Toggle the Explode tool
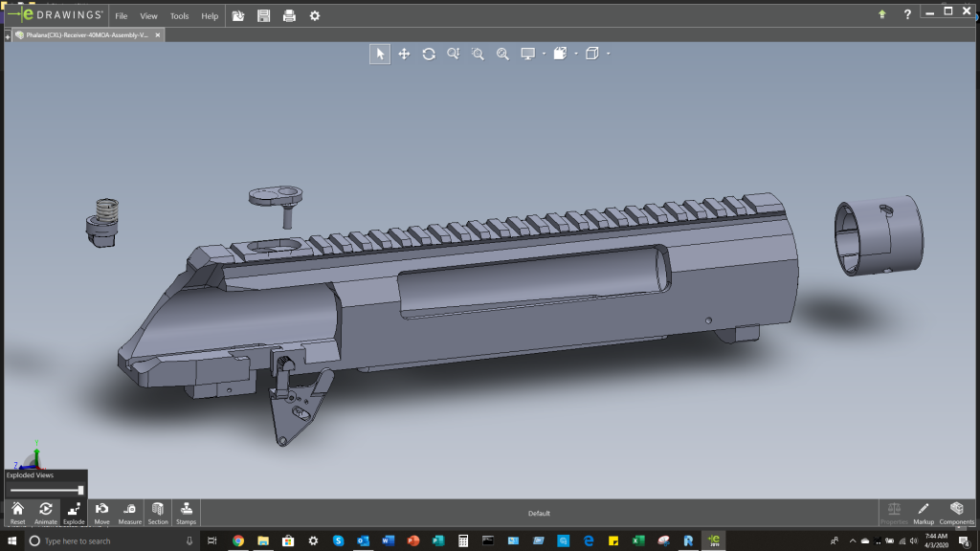This screenshot has height=551, width=980. pyautogui.click(x=74, y=513)
